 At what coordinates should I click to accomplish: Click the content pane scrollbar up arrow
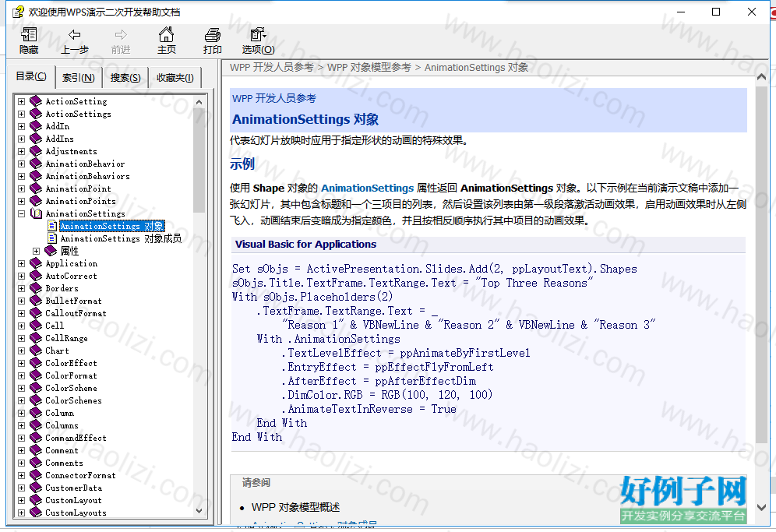[762, 76]
